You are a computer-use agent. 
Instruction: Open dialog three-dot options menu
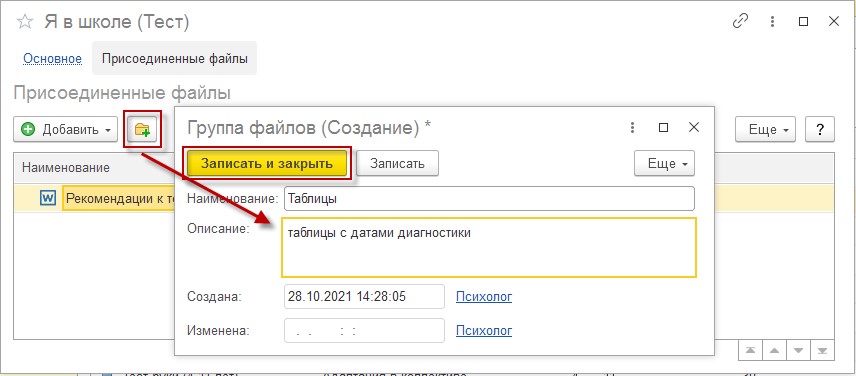[632, 128]
